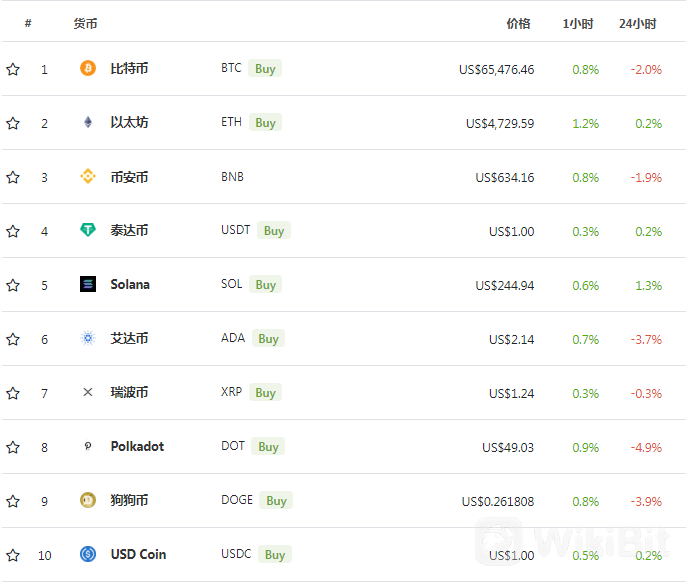Click the Bitcoin orange coin icon
Viewport: 686px width, 584px height.
pyautogui.click(x=88, y=68)
